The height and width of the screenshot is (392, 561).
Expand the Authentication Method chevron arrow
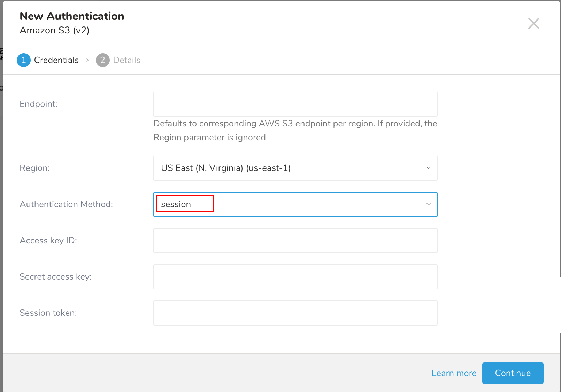pyautogui.click(x=428, y=204)
